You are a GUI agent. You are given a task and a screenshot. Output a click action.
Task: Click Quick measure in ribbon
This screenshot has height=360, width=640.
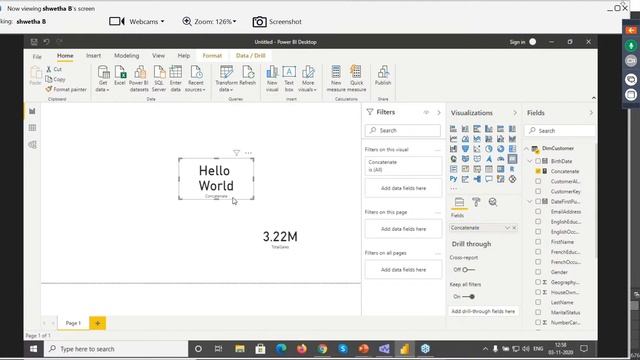pyautogui.click(x=356, y=78)
